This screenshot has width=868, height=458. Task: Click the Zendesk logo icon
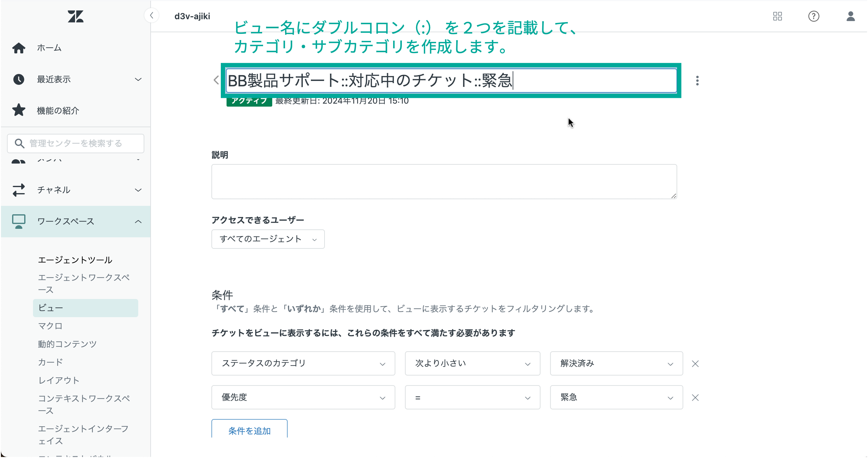[75, 16]
